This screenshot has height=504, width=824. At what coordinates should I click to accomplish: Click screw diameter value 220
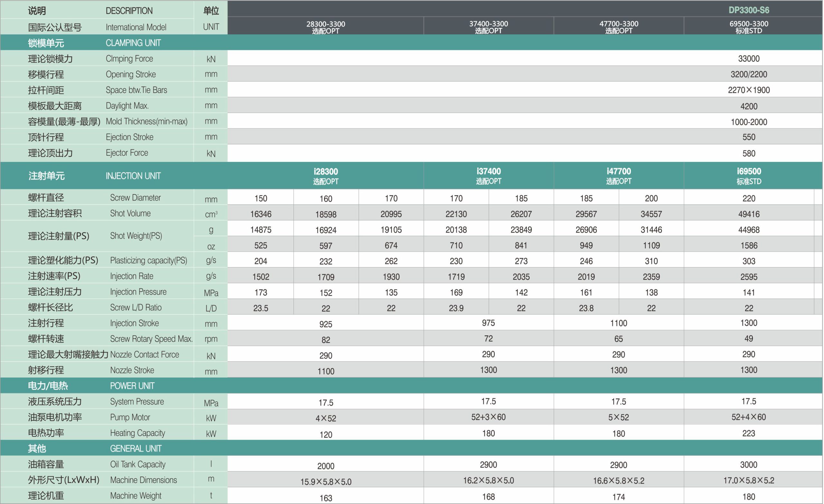click(749, 198)
